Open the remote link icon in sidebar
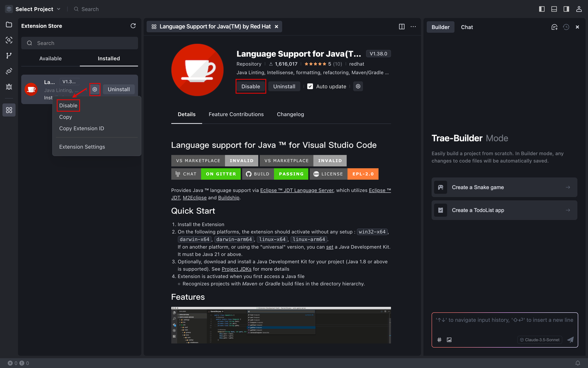This screenshot has width=588, height=368. (9, 71)
